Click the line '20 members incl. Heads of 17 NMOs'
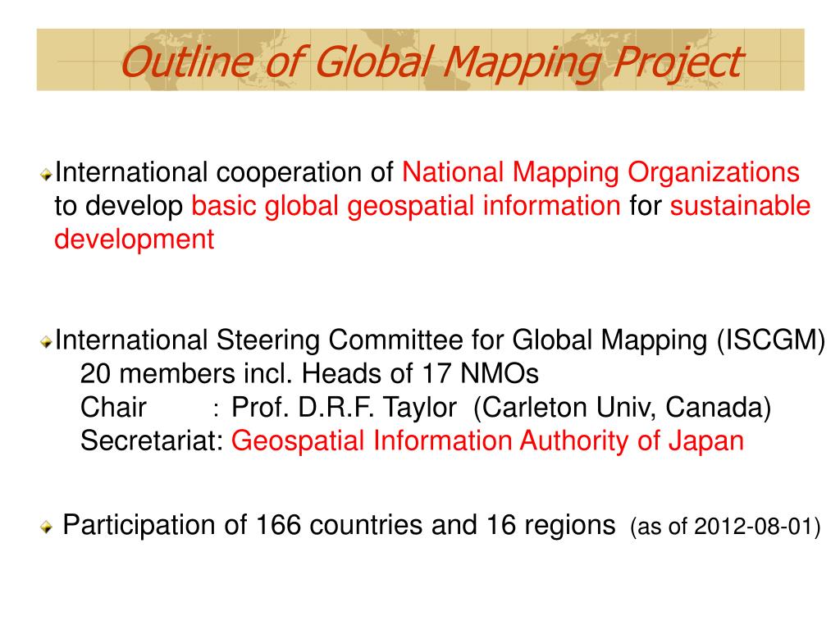The height and width of the screenshot is (630, 840). click(x=309, y=374)
